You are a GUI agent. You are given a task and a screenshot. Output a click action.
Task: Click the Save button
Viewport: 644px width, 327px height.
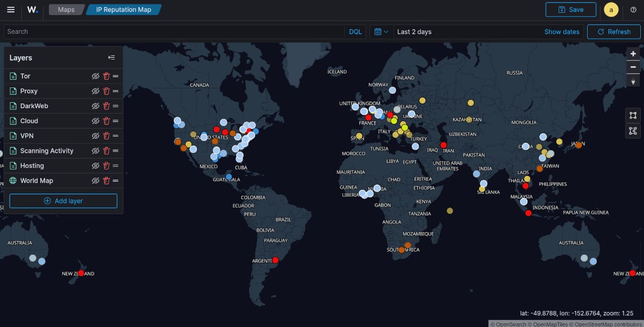[570, 10]
